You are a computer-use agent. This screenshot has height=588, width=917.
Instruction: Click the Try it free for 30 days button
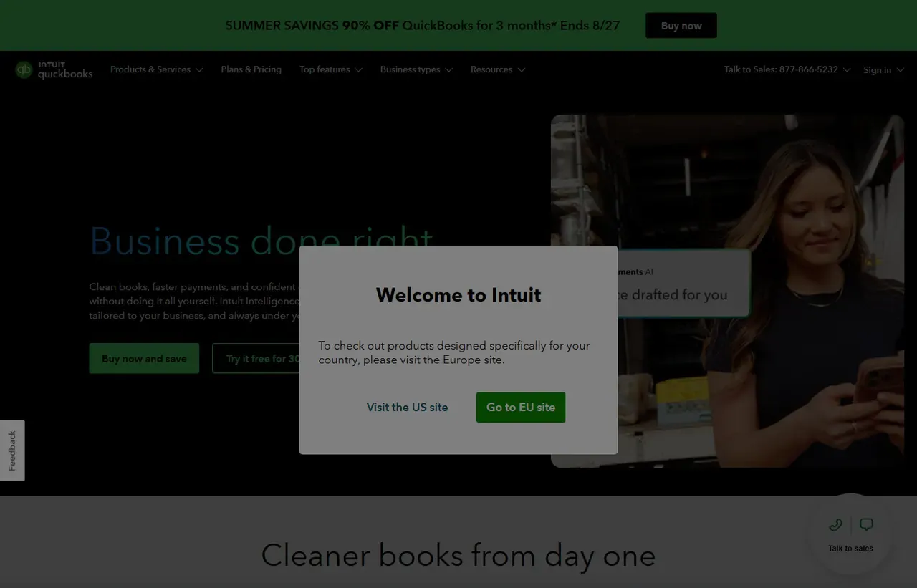pos(256,358)
